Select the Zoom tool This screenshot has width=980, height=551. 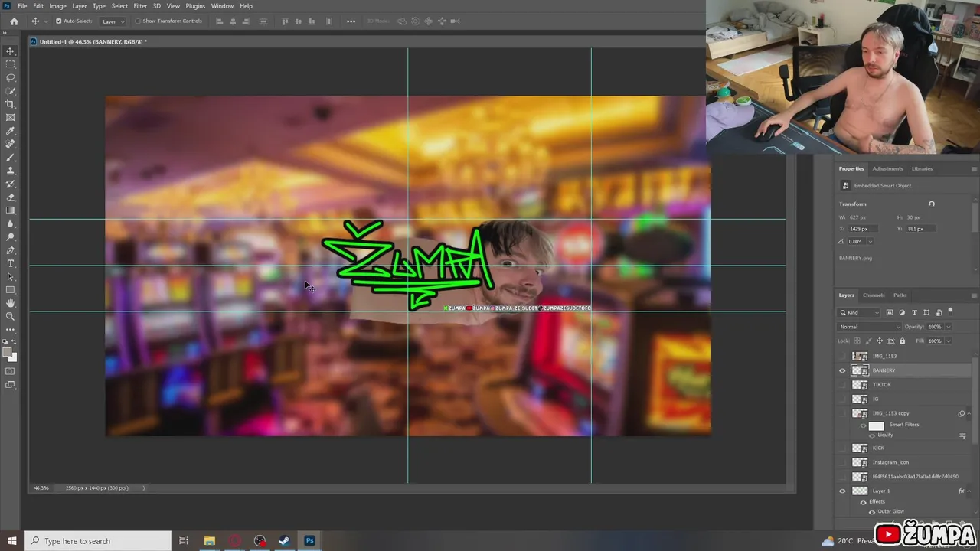[10, 316]
